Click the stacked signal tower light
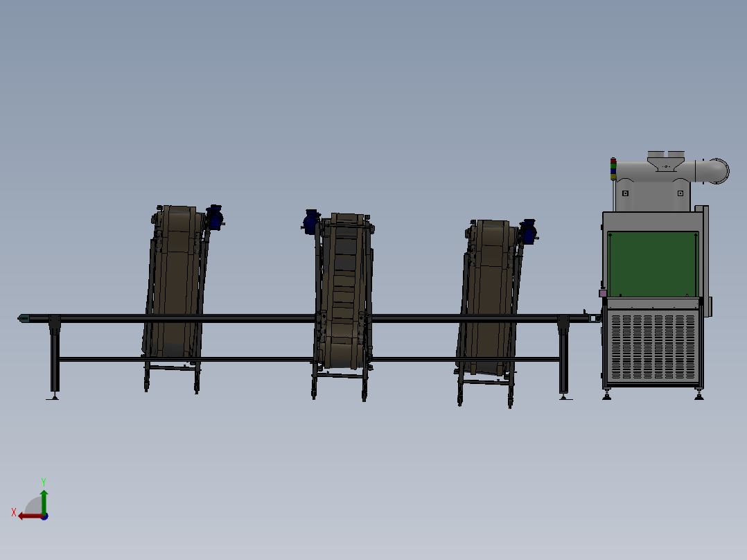This screenshot has width=747, height=560. pos(613,169)
